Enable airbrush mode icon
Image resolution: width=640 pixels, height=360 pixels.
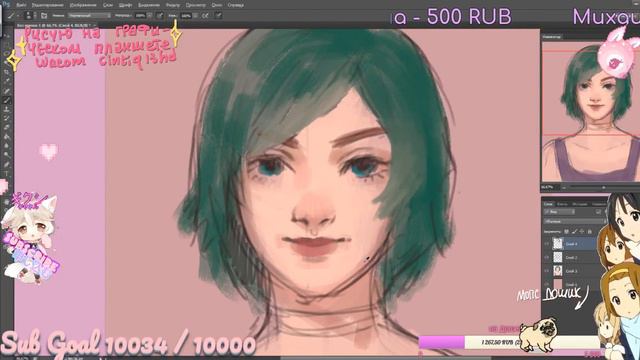pyautogui.click(x=205, y=16)
